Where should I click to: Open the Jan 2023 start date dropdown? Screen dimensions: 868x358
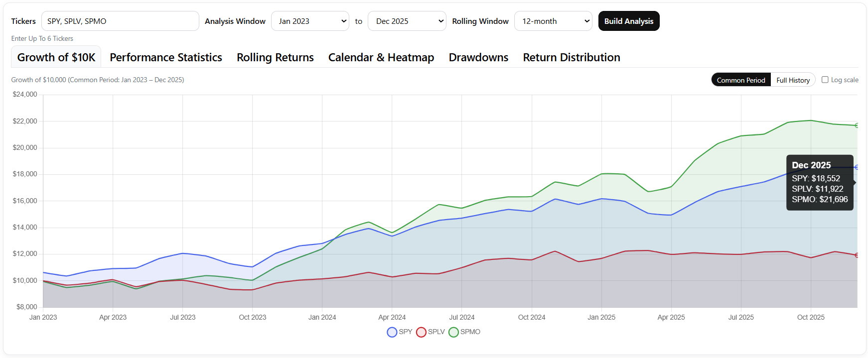(x=310, y=21)
